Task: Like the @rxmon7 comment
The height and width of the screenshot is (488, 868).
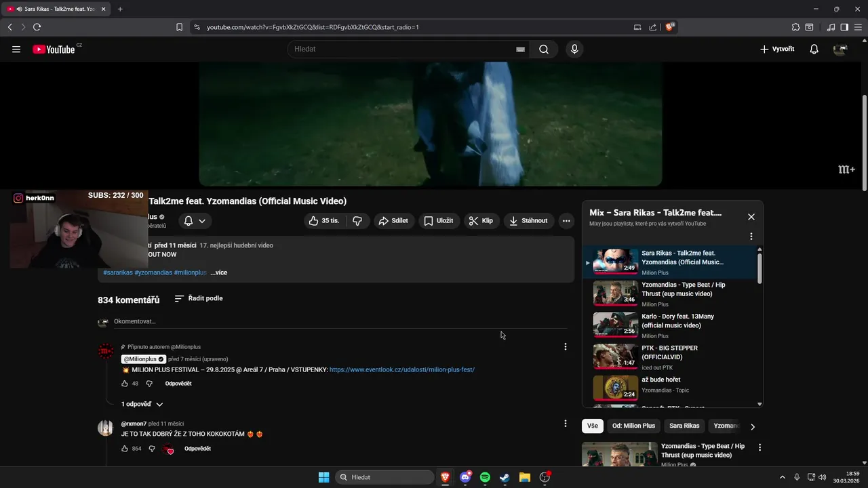Action: click(125, 449)
